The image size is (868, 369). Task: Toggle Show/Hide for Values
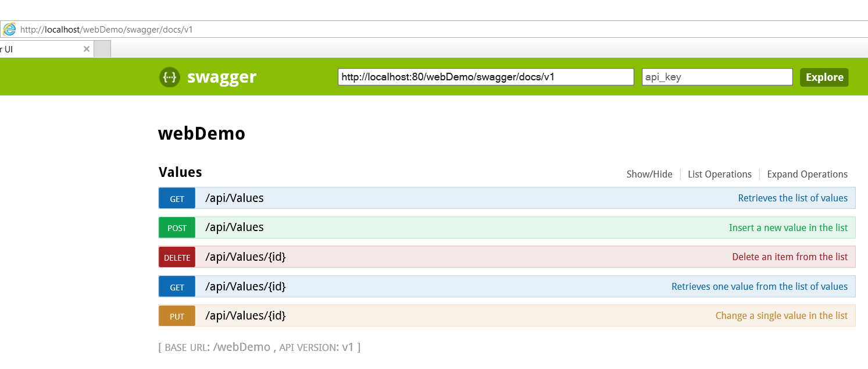click(649, 174)
